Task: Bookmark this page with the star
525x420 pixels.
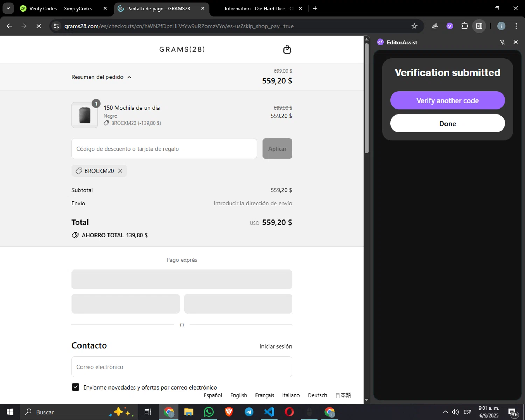Action: pos(414,26)
